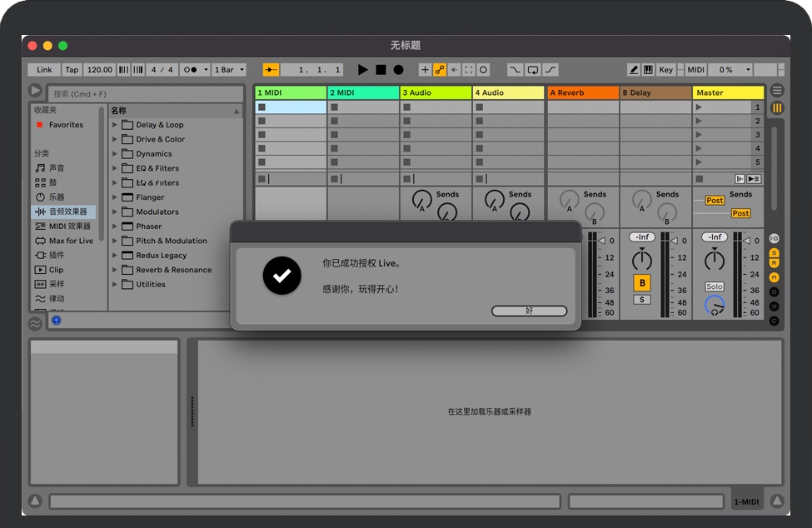Switch to Session view selector icon
Image resolution: width=812 pixels, height=528 pixels.
pyautogui.click(x=777, y=107)
